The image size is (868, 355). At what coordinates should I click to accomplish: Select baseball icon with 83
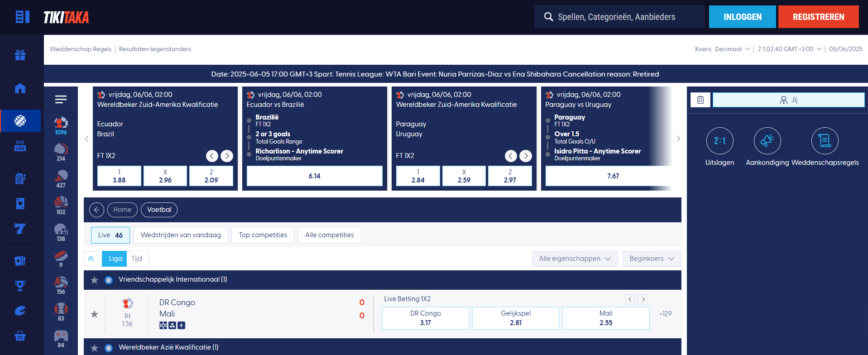pos(61,312)
